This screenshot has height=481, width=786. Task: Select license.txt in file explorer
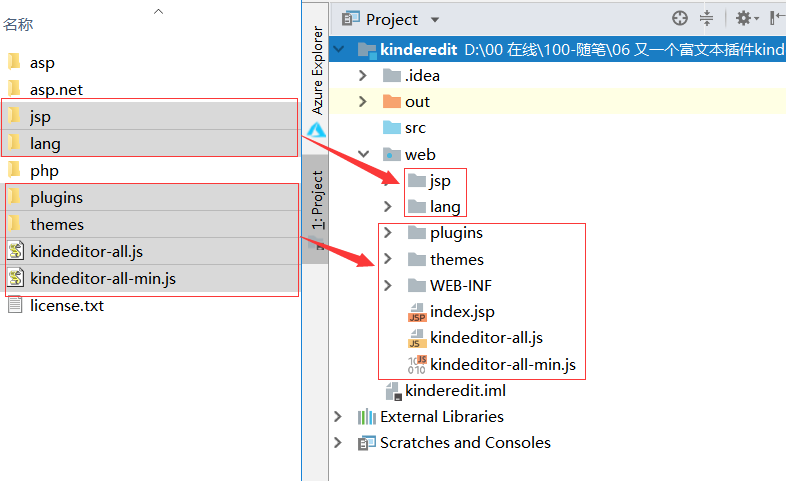click(67, 306)
